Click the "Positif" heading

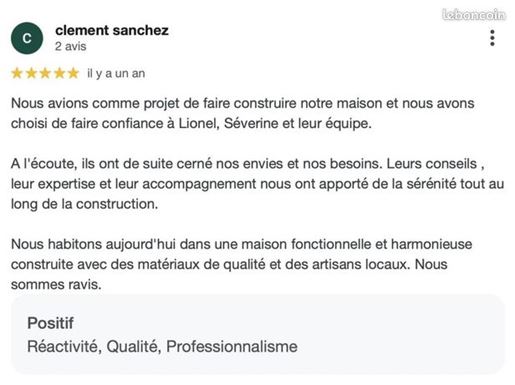click(50, 323)
